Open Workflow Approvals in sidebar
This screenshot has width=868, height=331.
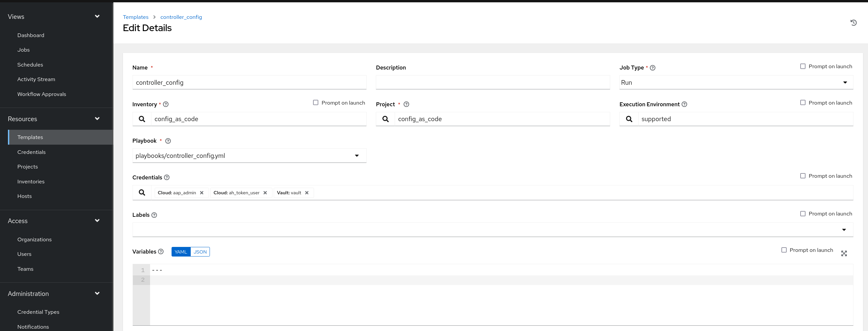coord(41,94)
